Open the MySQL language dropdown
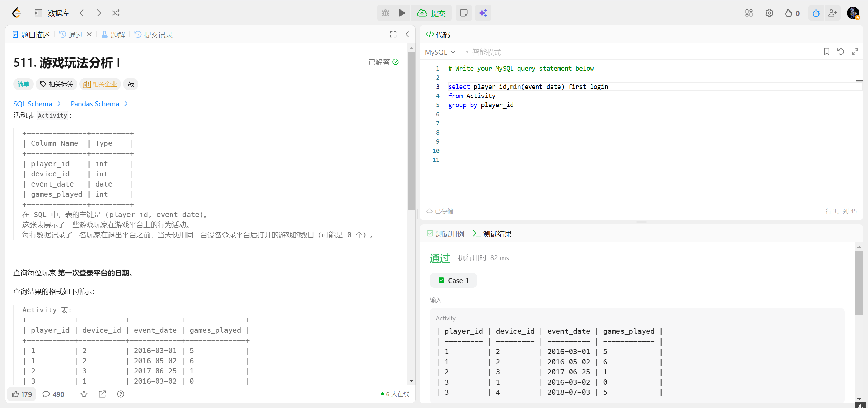 click(x=440, y=52)
